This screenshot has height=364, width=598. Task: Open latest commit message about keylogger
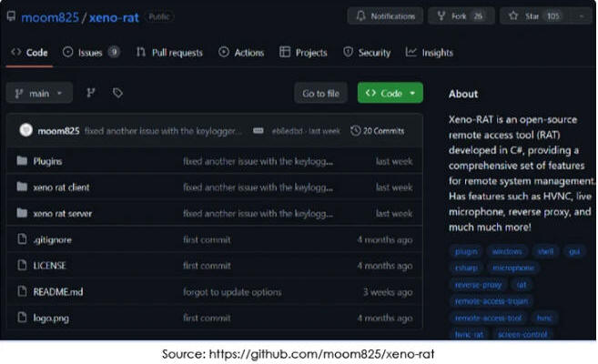coord(163,131)
